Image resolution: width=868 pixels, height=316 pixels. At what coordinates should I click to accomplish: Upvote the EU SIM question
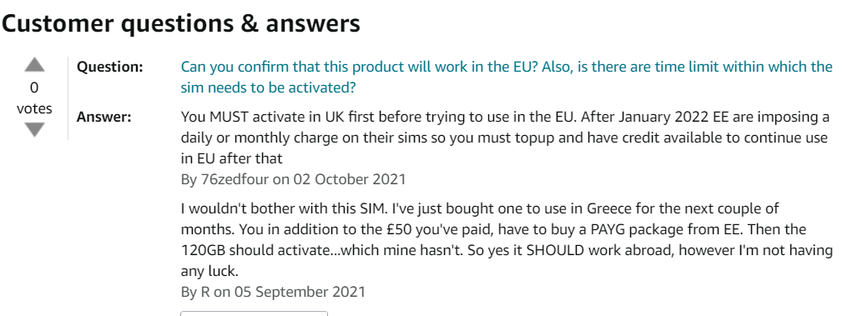(34, 65)
